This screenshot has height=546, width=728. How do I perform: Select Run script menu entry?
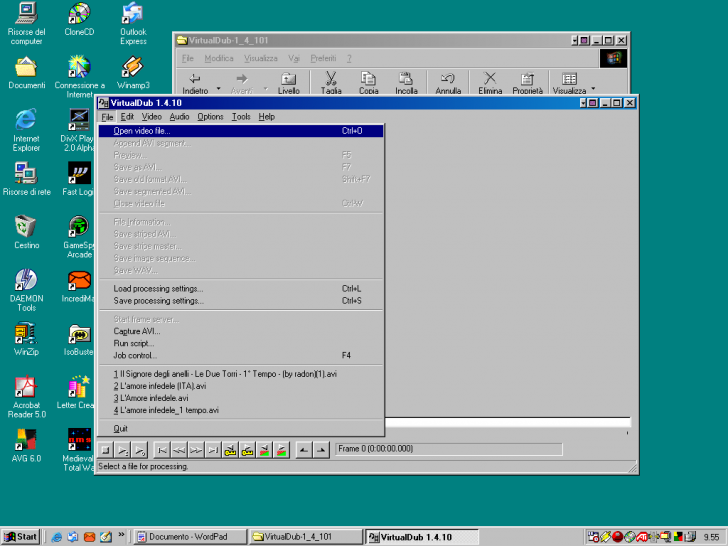click(241, 344)
